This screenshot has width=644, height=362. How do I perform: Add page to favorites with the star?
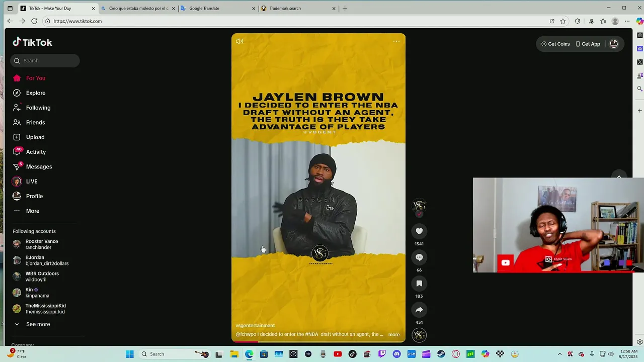(563, 21)
